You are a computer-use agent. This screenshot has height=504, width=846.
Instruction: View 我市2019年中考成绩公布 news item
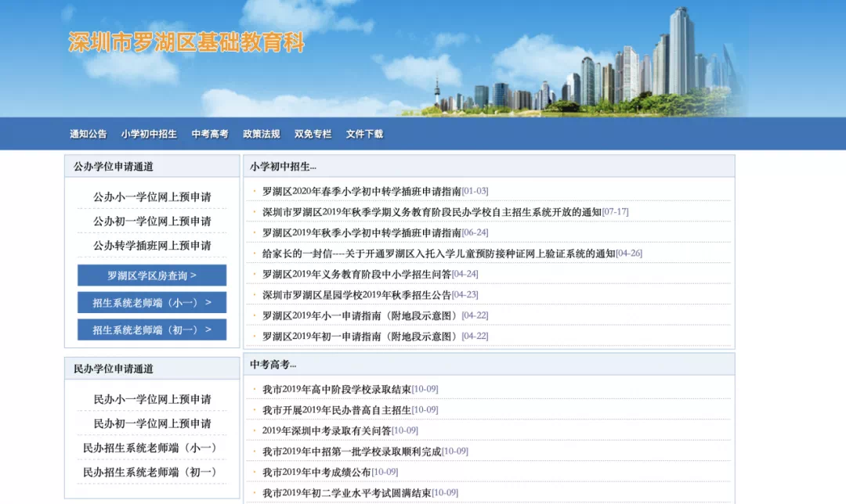(x=316, y=472)
